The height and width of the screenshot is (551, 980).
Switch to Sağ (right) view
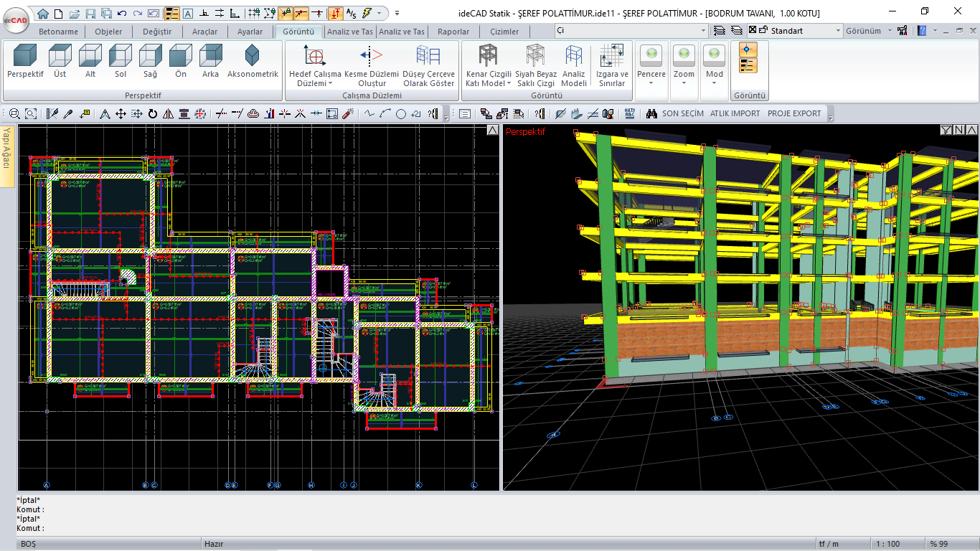[x=151, y=62]
